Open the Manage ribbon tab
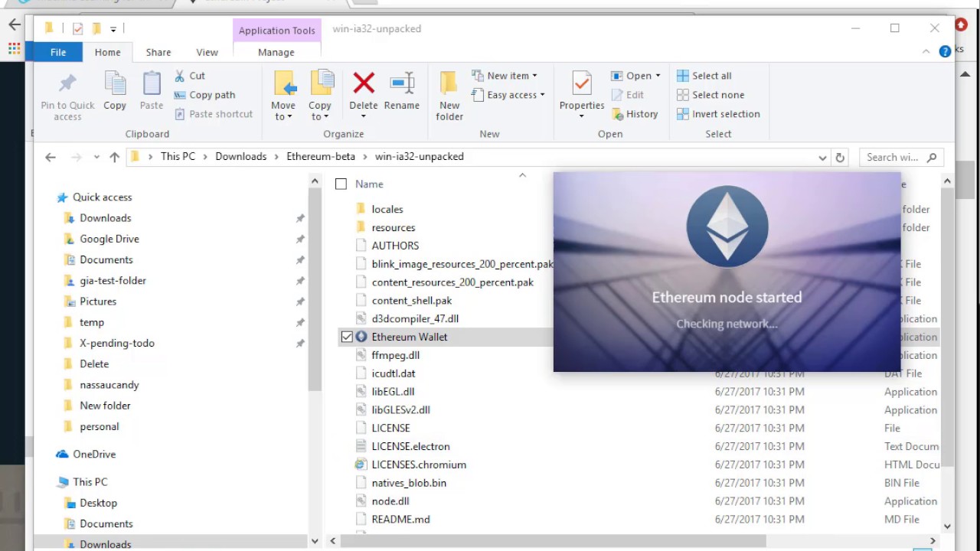Viewport: 980px width, 551px height. pos(276,52)
